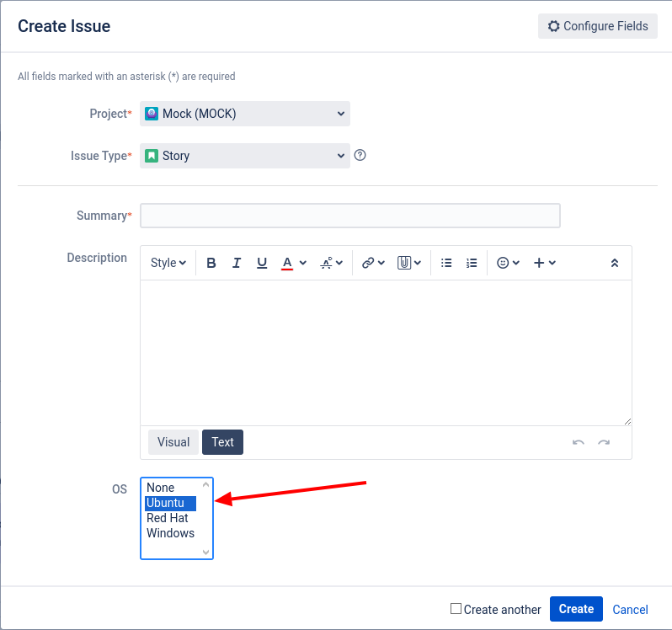The image size is (672, 630).
Task: Toggle italic formatting in editor
Action: (236, 263)
